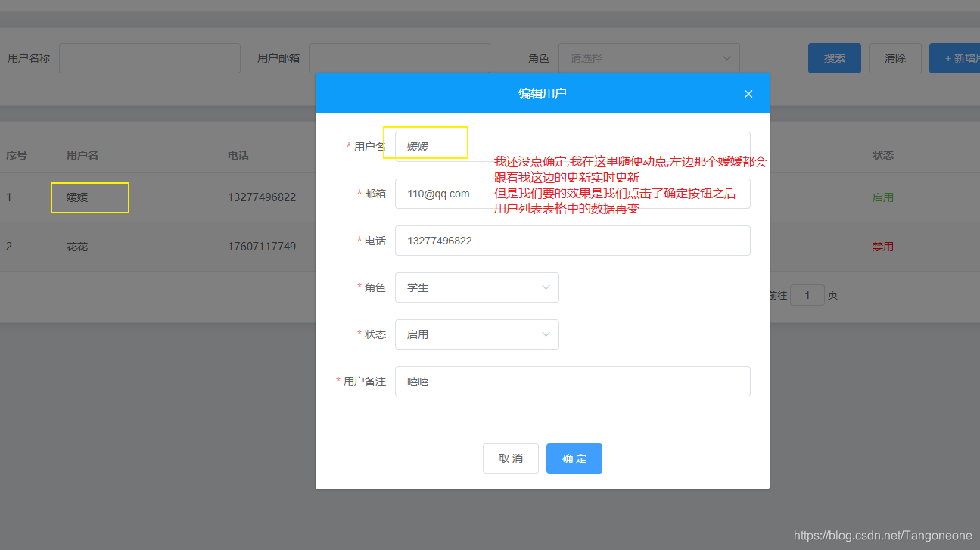Open the 状态 status dropdown showing 启用
Screen dimensions: 980x550
tap(477, 334)
